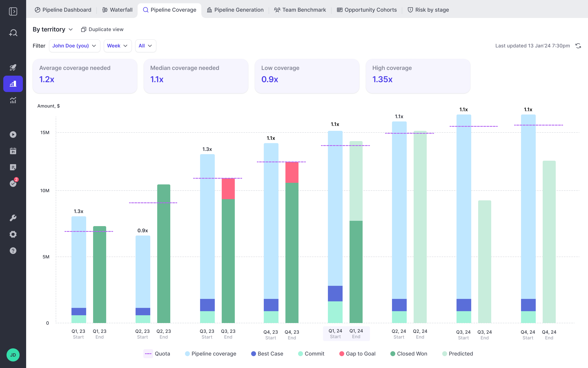Click the Best Case segment of Q1, 24 Start
This screenshot has width=588, height=368.
335,294
